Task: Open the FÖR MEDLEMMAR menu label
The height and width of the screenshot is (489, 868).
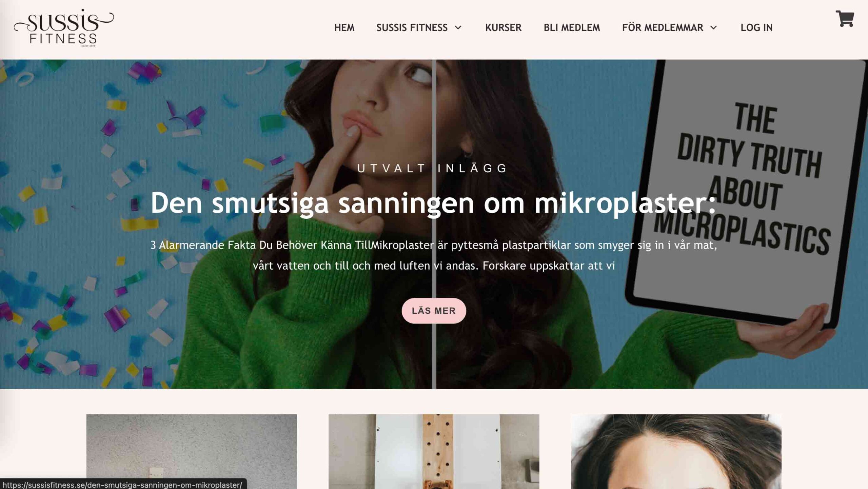Action: 663,27
